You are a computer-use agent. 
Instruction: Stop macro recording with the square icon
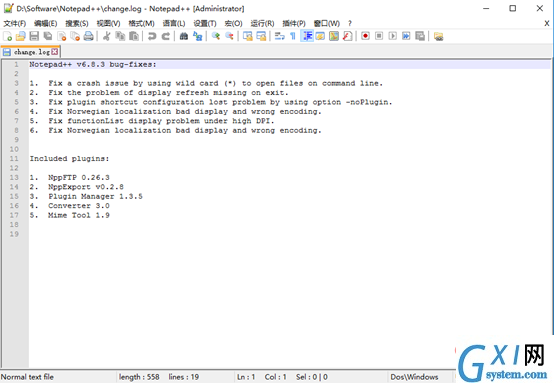[379, 36]
